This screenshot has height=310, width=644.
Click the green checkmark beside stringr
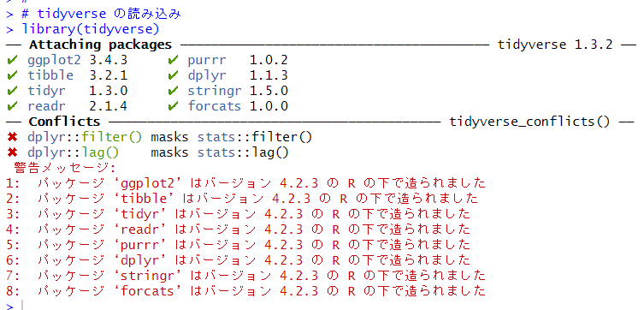pyautogui.click(x=174, y=91)
